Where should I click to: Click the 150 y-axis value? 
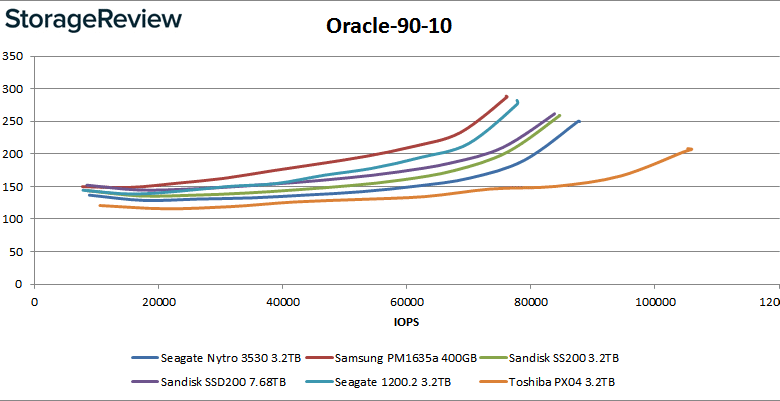point(12,186)
